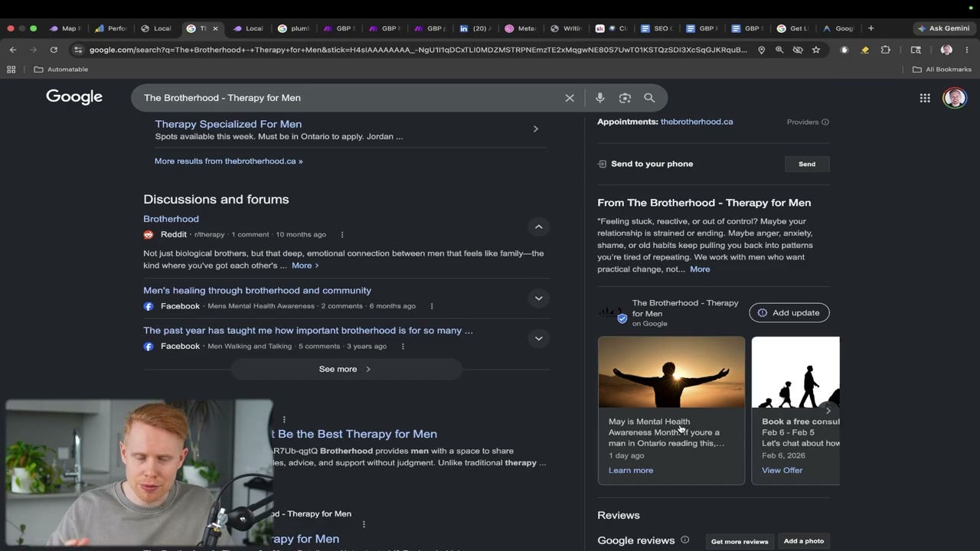Open chevron for Therapy Specialized For Men
Screen dimensions: 980x551
[536, 129]
